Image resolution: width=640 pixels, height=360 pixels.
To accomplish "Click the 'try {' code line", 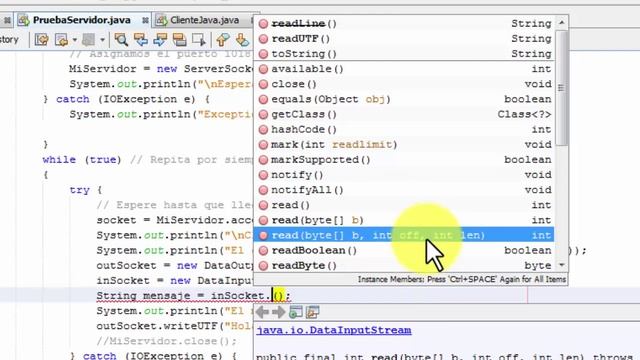I will pos(86,190).
